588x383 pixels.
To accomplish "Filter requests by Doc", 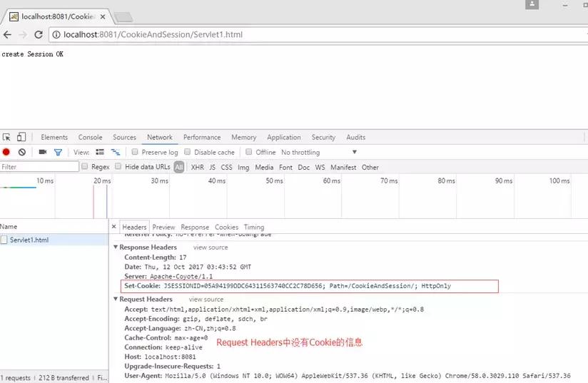I will tap(304, 167).
